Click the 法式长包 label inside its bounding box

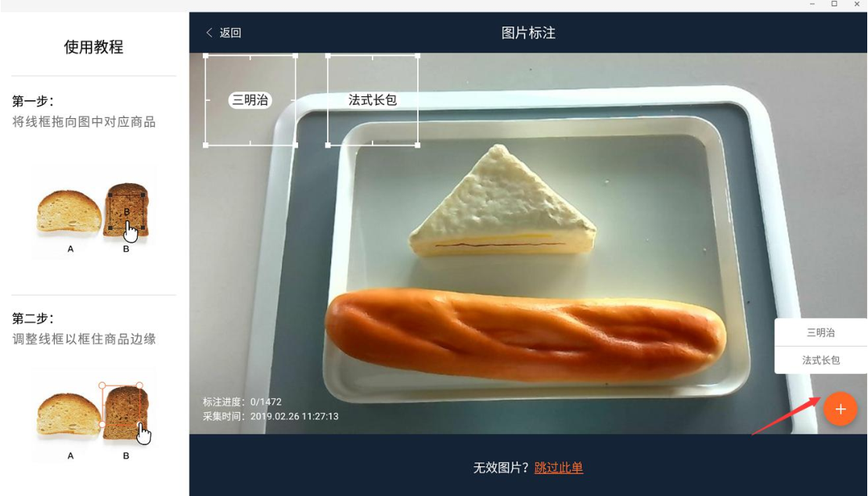tap(373, 100)
